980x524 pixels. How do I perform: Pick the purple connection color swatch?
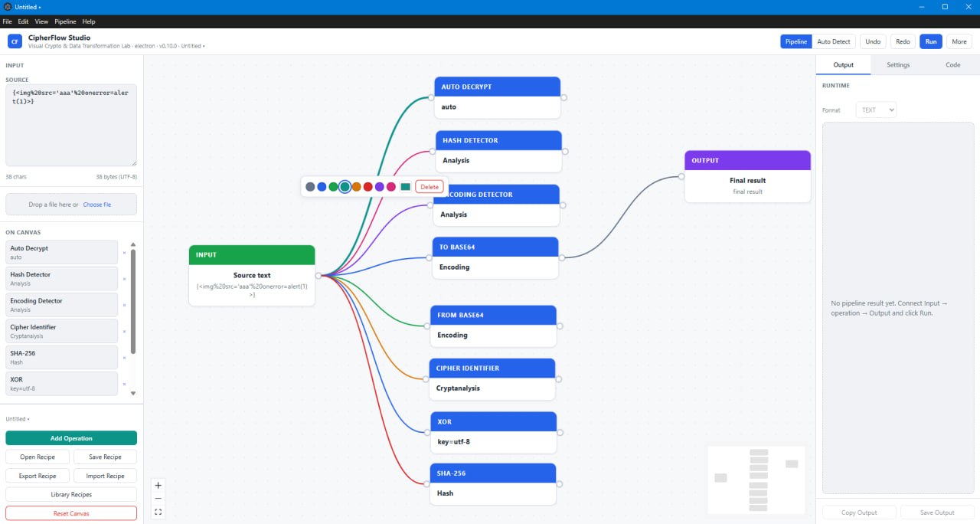pyautogui.click(x=379, y=187)
